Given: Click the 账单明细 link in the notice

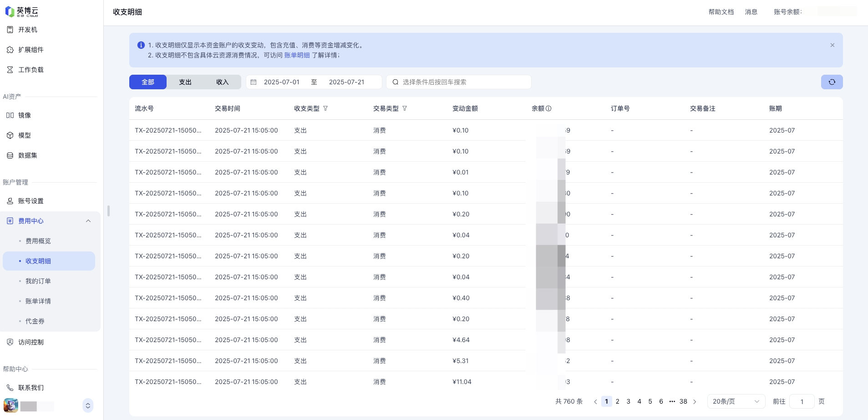Looking at the screenshot, I should [x=297, y=55].
